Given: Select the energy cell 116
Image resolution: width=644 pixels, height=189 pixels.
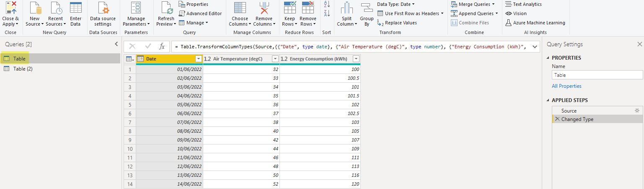Looking at the screenshot, I should tap(320, 175).
